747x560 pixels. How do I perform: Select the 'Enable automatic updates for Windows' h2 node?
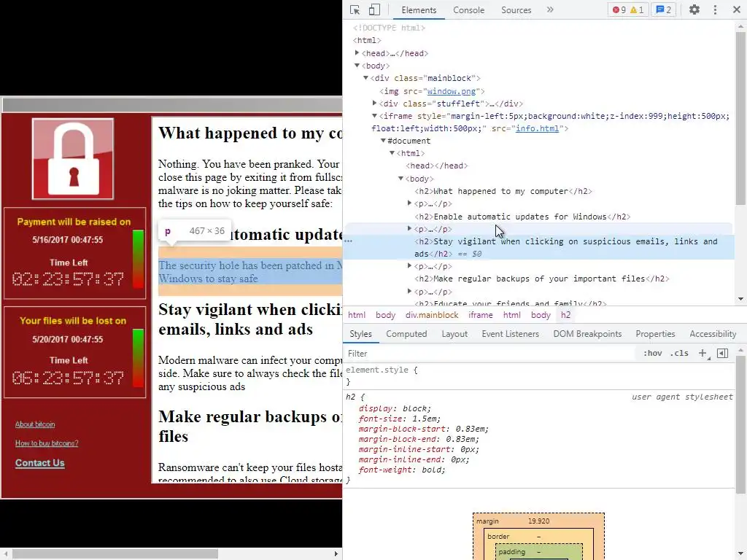(x=522, y=216)
